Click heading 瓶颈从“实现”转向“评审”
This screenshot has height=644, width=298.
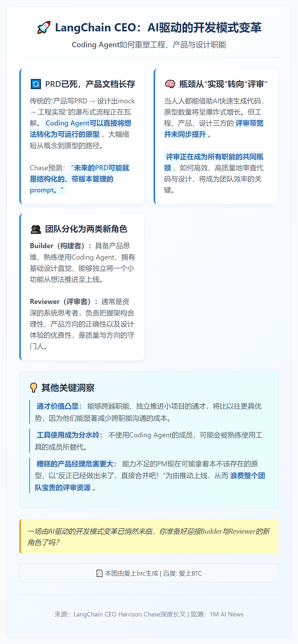[223, 84]
